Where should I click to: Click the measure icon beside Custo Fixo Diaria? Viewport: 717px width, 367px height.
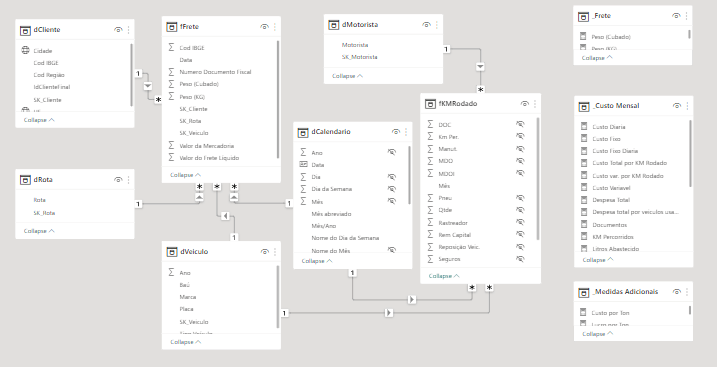click(x=584, y=150)
